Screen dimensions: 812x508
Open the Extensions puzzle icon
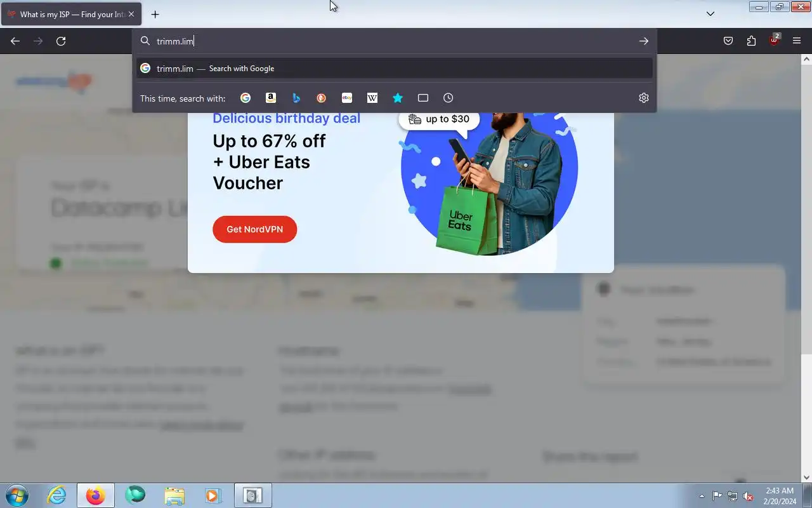point(751,41)
